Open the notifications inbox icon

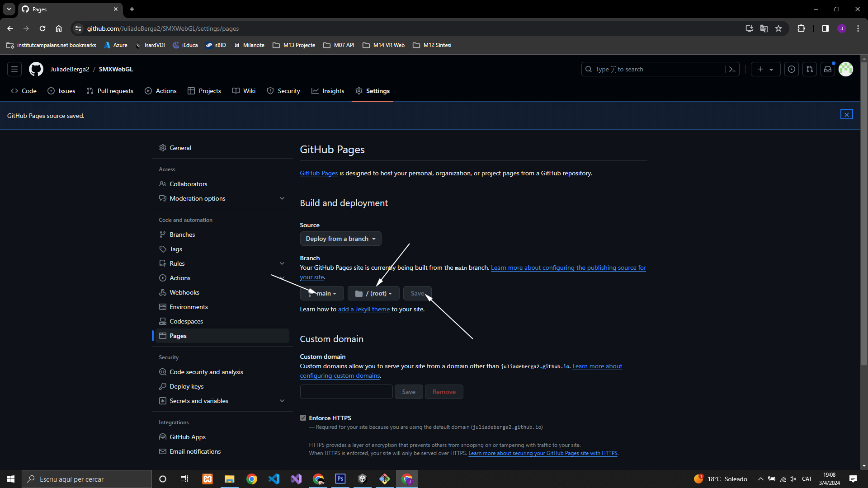tap(828, 69)
